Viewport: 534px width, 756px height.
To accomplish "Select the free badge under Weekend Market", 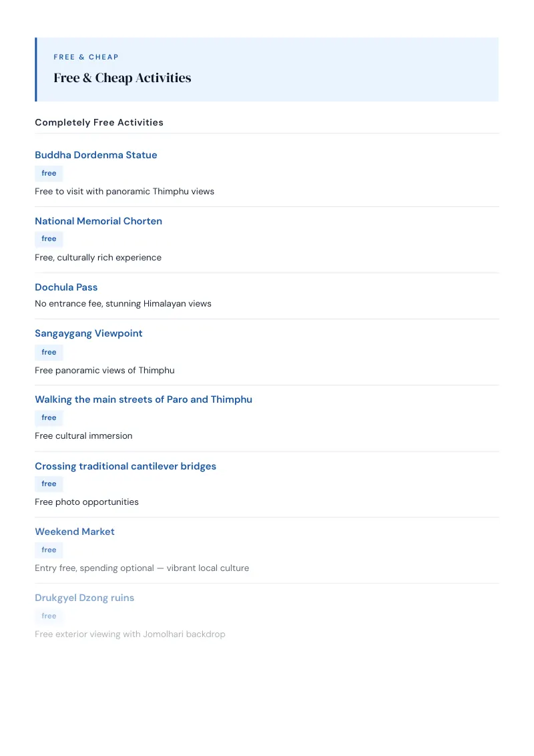I will coord(49,550).
